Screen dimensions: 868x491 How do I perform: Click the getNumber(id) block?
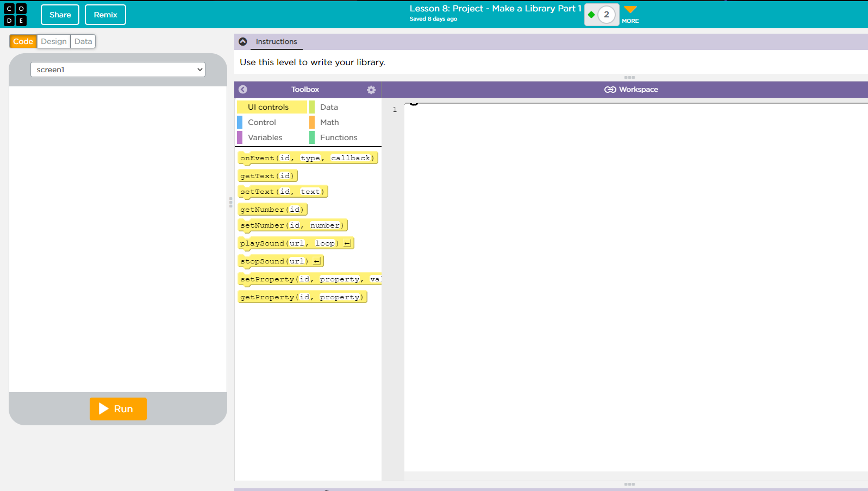(272, 210)
